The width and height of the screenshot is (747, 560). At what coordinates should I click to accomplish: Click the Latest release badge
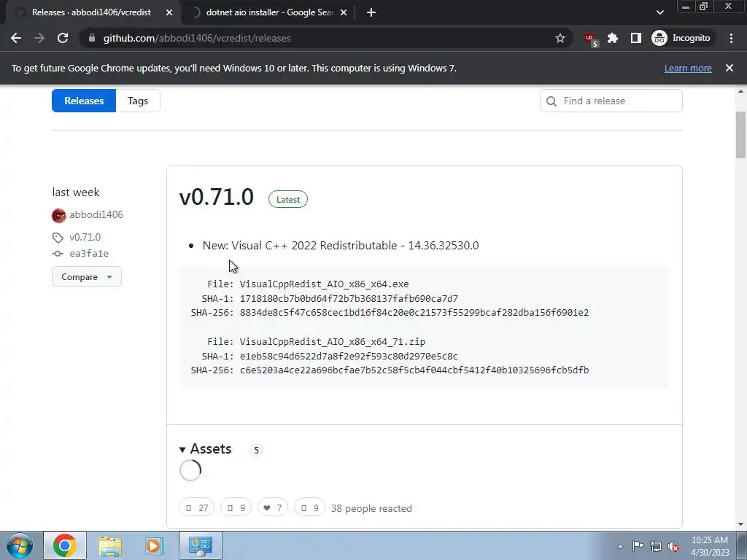point(287,200)
